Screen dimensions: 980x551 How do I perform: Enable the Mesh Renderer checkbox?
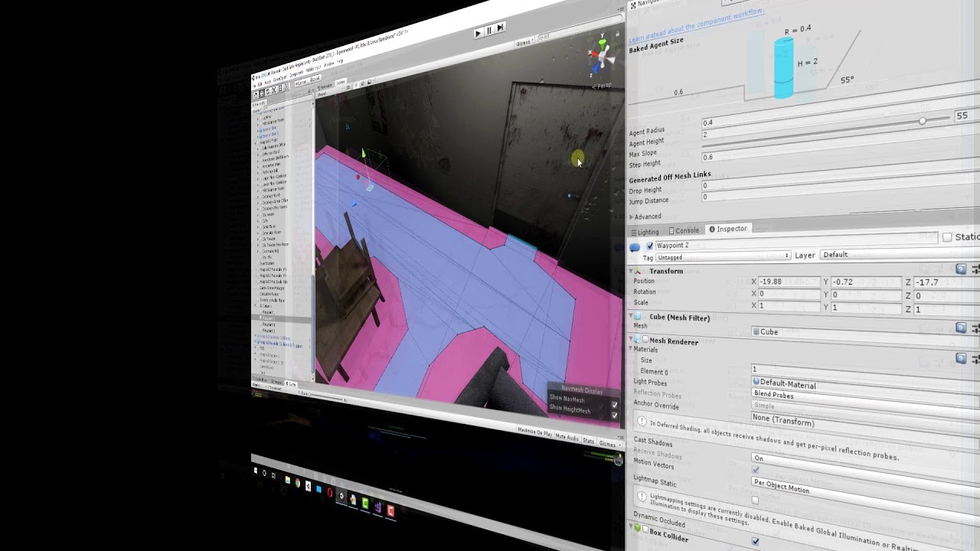(645, 340)
